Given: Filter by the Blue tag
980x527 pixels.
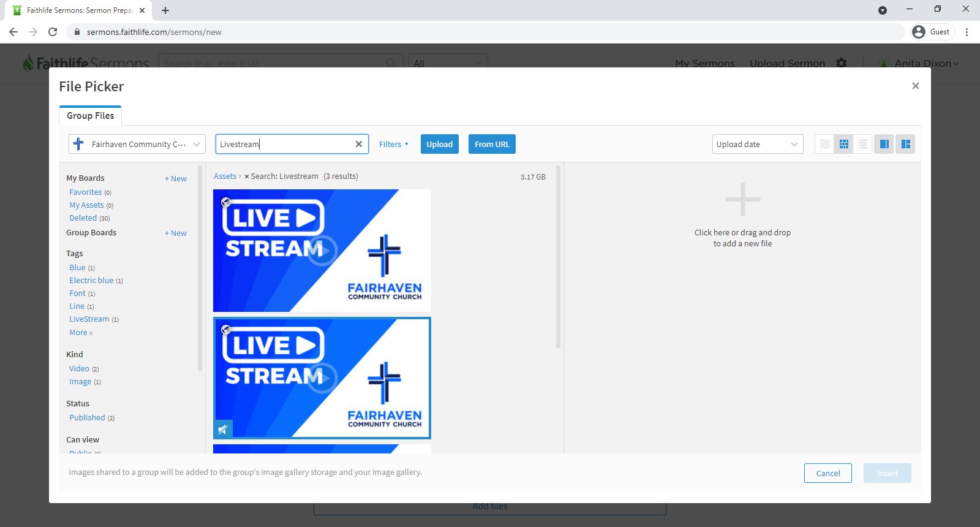Looking at the screenshot, I should point(78,268).
